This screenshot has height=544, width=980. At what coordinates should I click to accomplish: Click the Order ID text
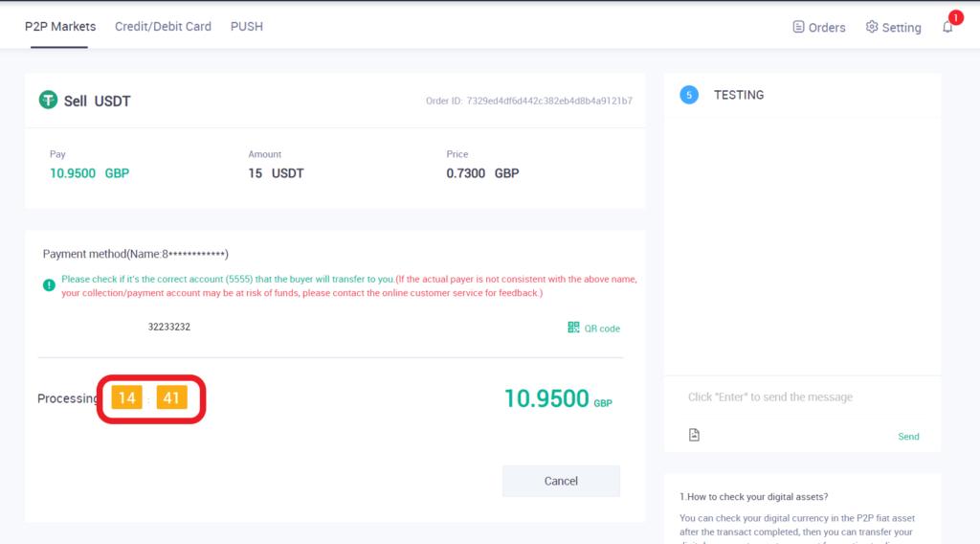(x=528, y=101)
